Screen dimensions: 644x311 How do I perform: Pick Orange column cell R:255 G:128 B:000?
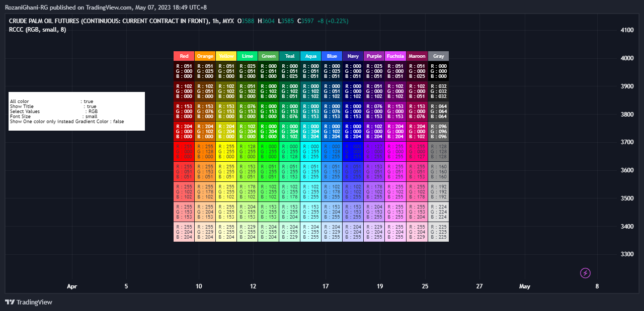pyautogui.click(x=205, y=151)
